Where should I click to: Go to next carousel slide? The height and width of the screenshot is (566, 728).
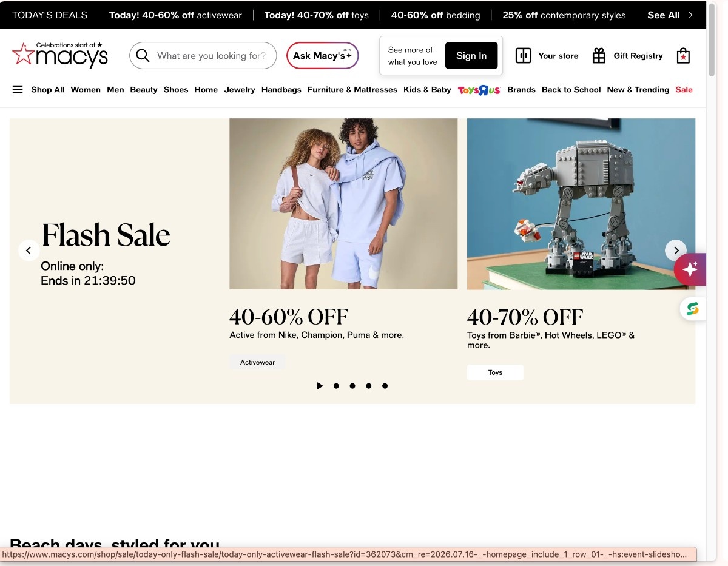tap(676, 251)
